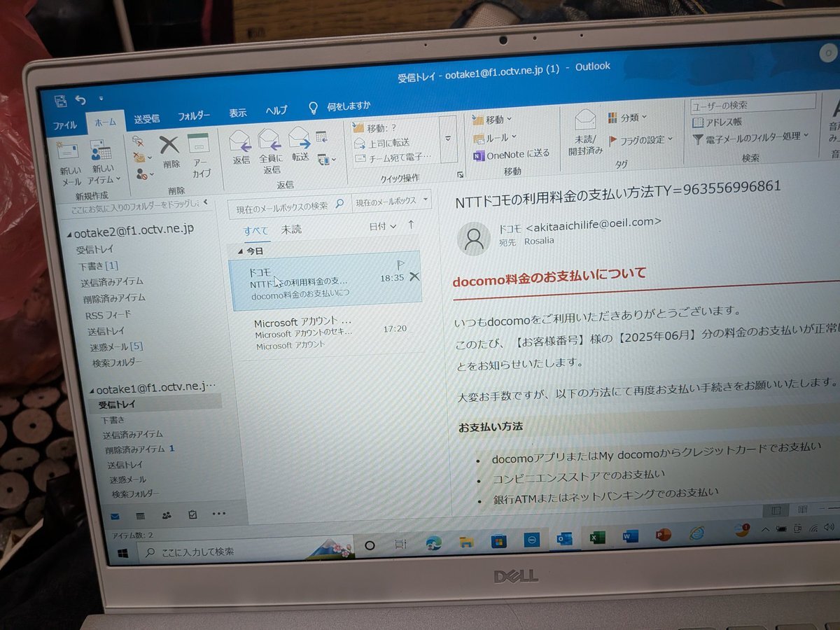Open the ルール dropdown
This screenshot has height=630, width=840.
495,137
